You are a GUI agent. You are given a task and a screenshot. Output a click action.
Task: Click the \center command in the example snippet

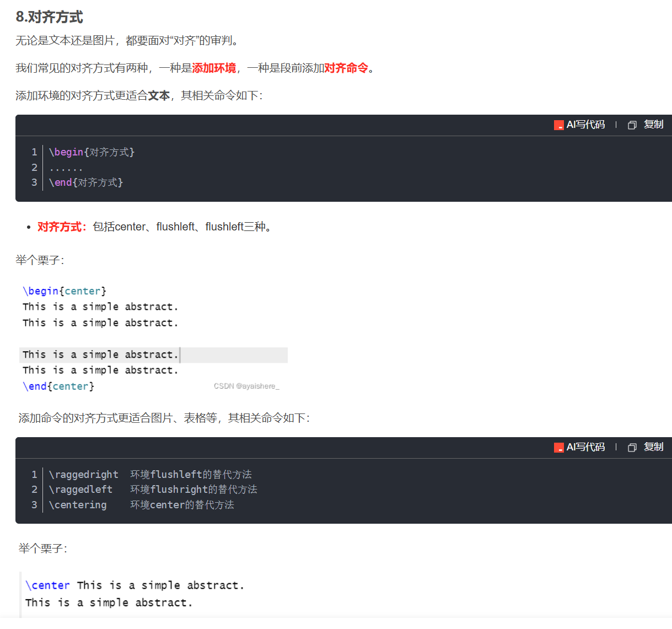pos(47,585)
